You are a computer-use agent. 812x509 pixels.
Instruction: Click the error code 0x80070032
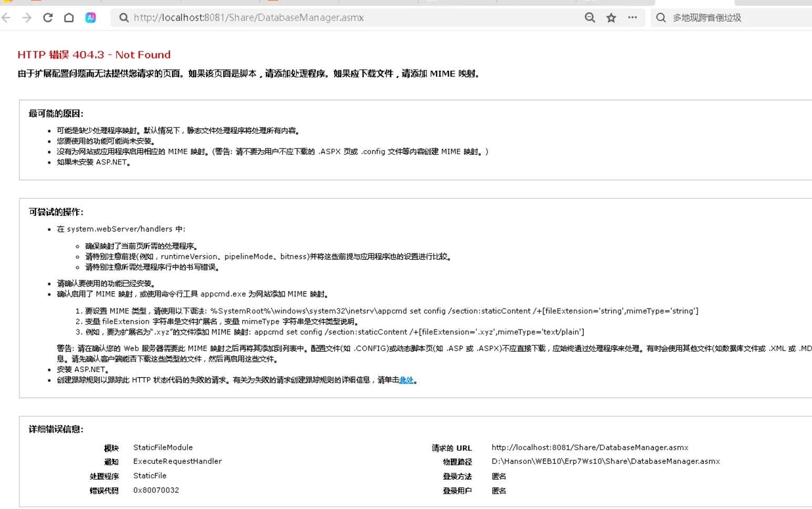click(156, 490)
